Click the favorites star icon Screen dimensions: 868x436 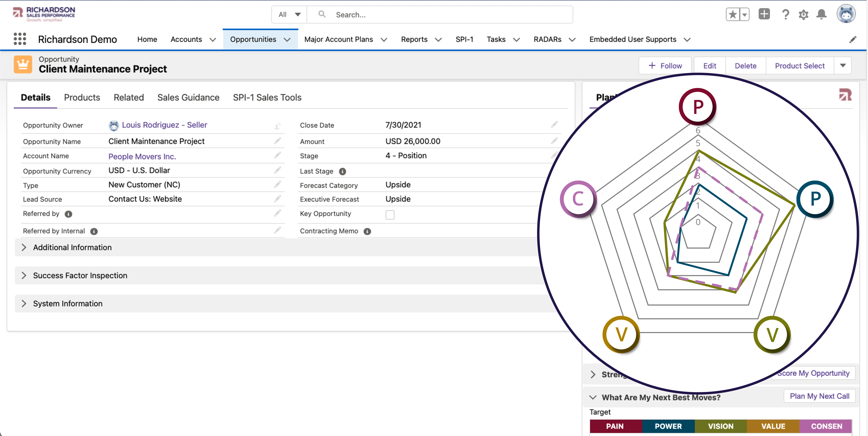pyautogui.click(x=733, y=14)
